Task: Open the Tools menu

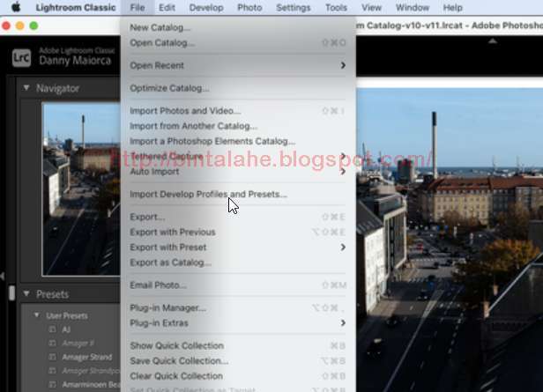Action: [336, 7]
